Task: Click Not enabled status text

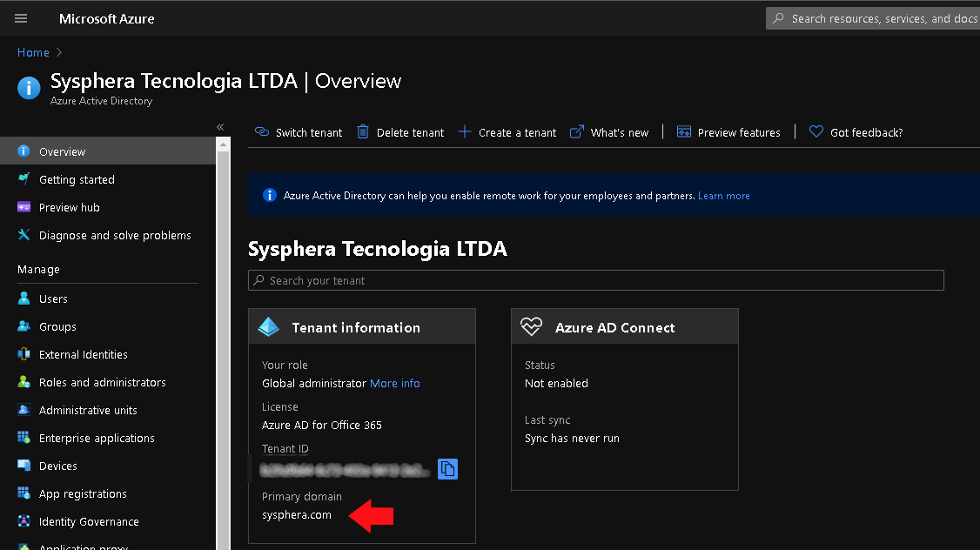Action: pyautogui.click(x=556, y=383)
